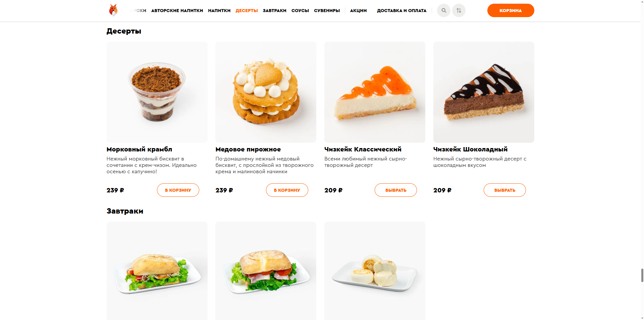Viewport: 644px width, 320px height.
Task: View the Медовое пирожное picture
Action: pyautogui.click(x=266, y=92)
